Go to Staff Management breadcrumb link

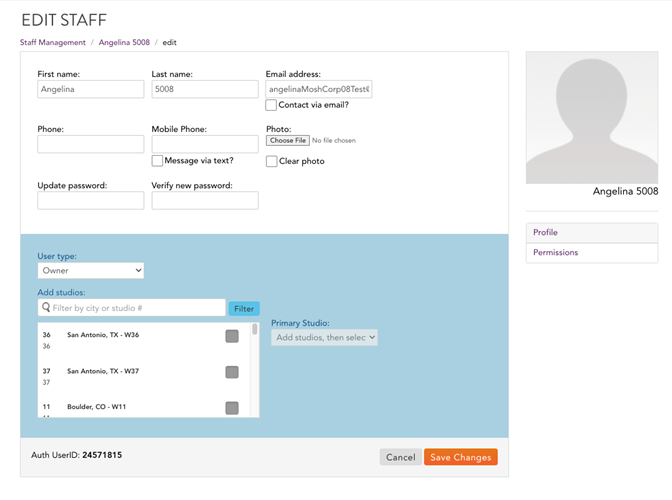(x=53, y=42)
